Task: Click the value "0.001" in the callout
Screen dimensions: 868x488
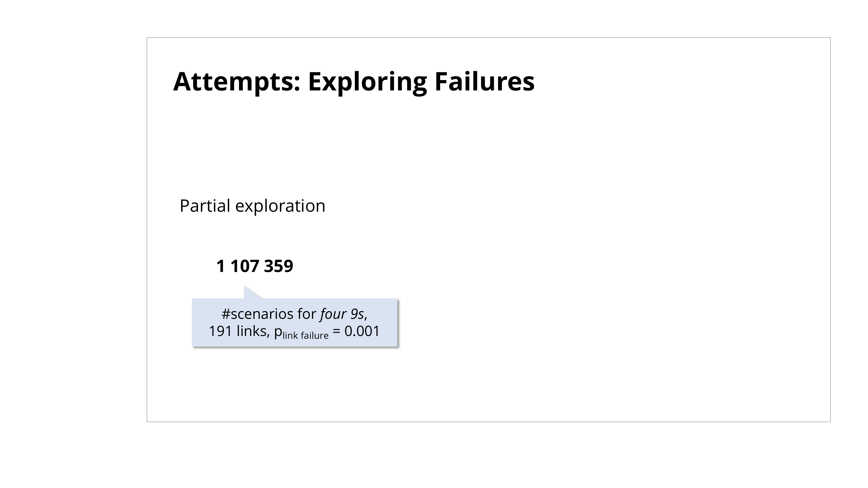Action: (362, 331)
